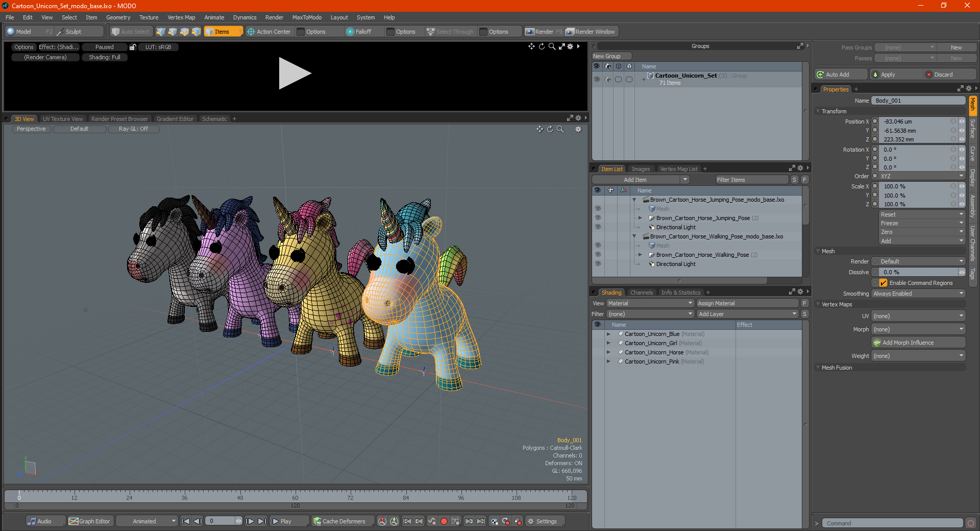Switch to Schematic tab
Image resolution: width=980 pixels, height=531 pixels.
(x=214, y=119)
